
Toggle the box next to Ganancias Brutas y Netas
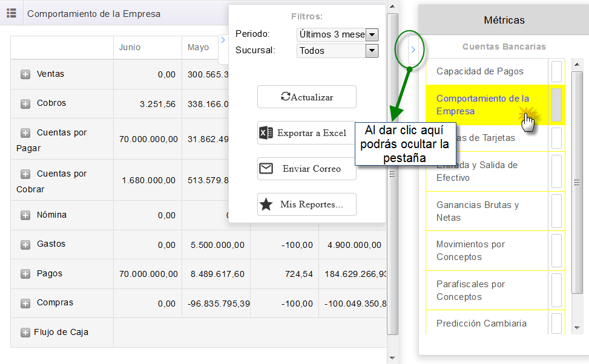[x=556, y=211]
